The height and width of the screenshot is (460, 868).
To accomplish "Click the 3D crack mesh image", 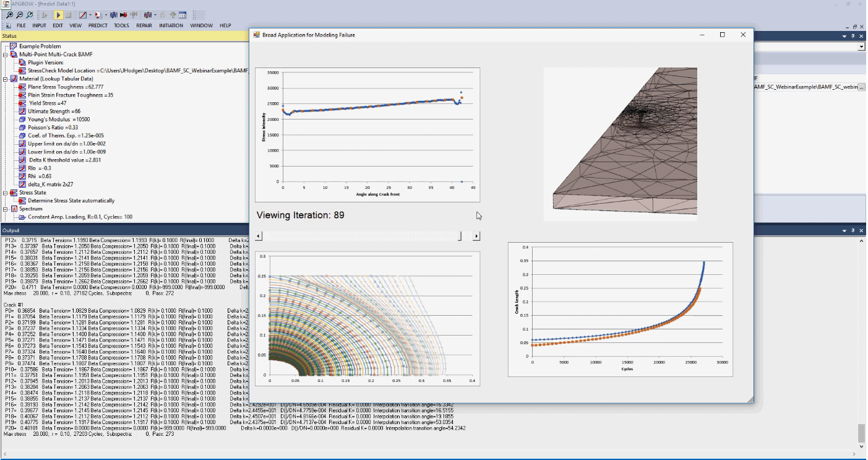I will point(621,143).
